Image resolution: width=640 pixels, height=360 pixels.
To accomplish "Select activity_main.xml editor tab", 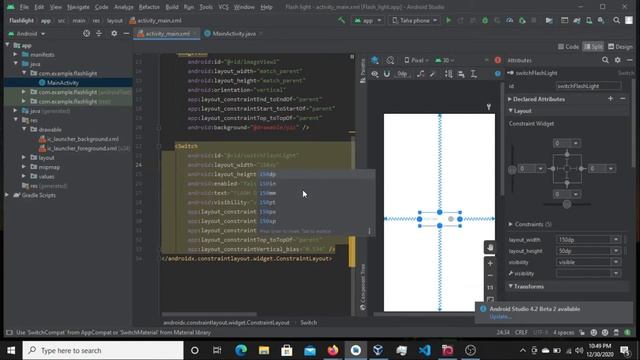I will click(167, 34).
